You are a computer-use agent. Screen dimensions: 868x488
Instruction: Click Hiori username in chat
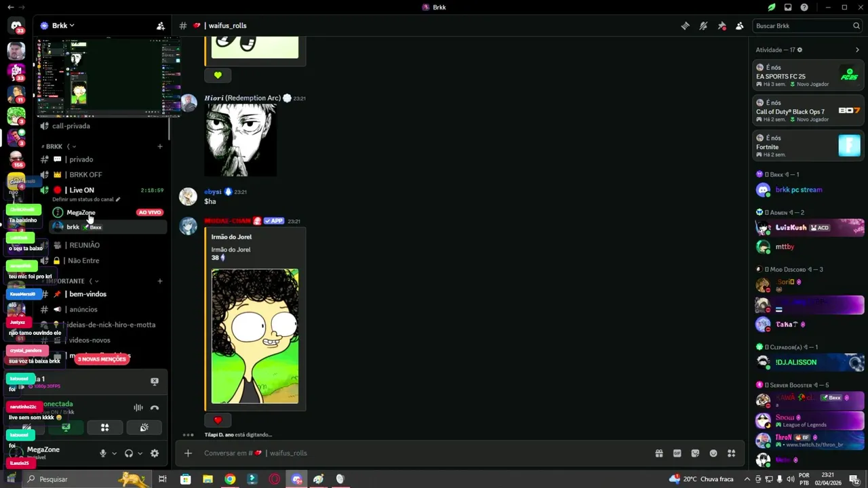point(242,98)
